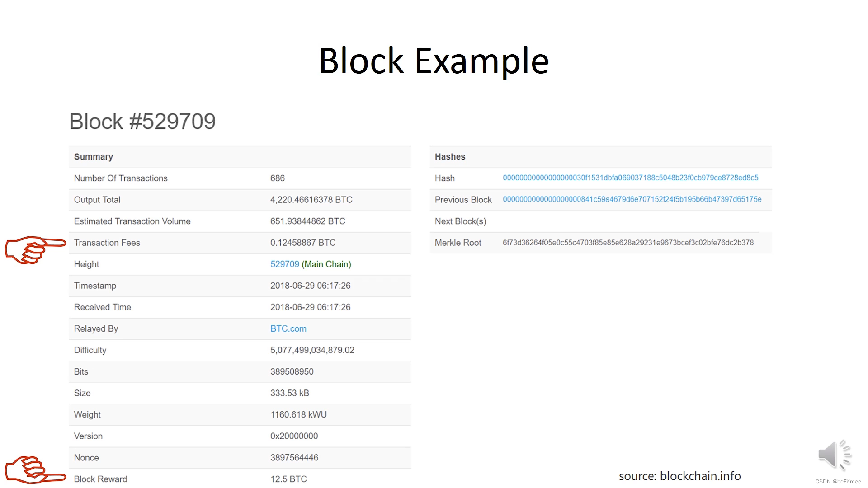The height and width of the screenshot is (488, 868).
Task: Select the Block #529709 heading
Action: pos(142,121)
